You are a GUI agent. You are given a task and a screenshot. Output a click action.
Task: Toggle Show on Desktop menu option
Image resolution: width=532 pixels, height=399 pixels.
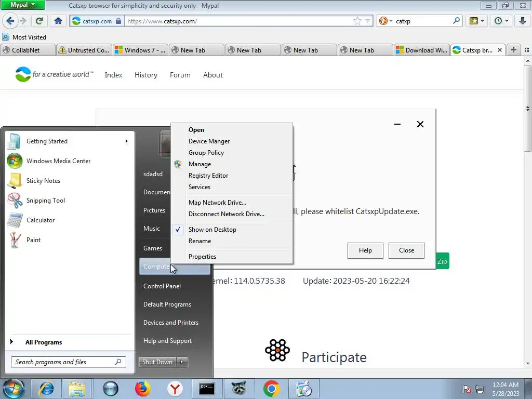(x=232, y=229)
